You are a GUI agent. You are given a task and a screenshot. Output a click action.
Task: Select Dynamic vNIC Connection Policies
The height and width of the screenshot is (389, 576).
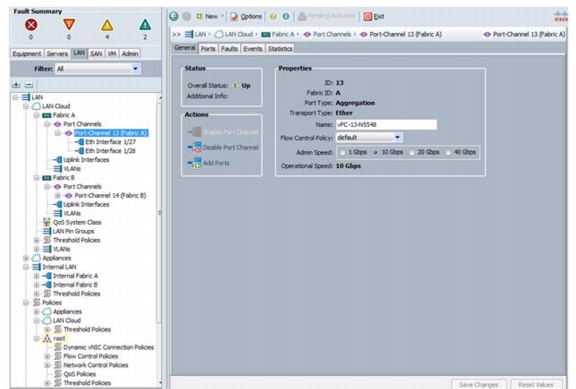point(108,347)
